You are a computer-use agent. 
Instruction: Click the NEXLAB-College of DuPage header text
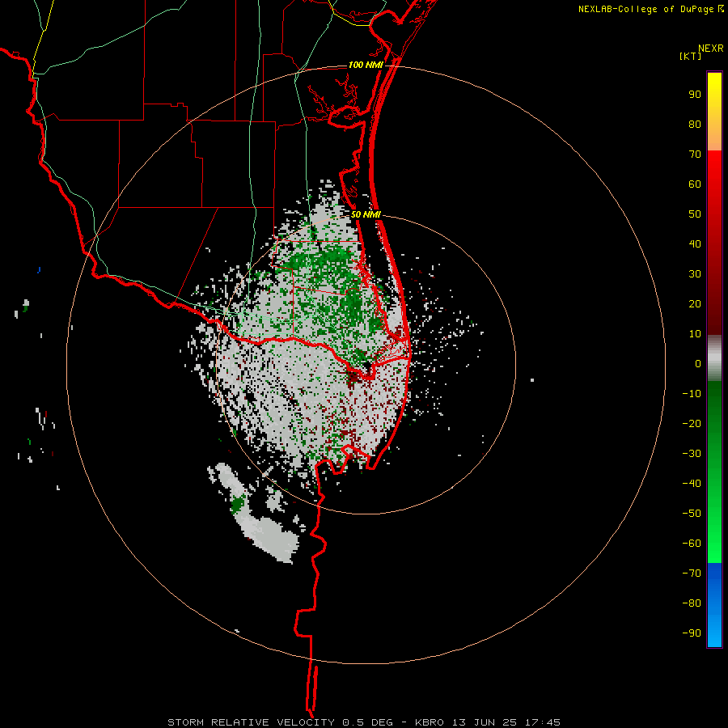click(x=650, y=9)
